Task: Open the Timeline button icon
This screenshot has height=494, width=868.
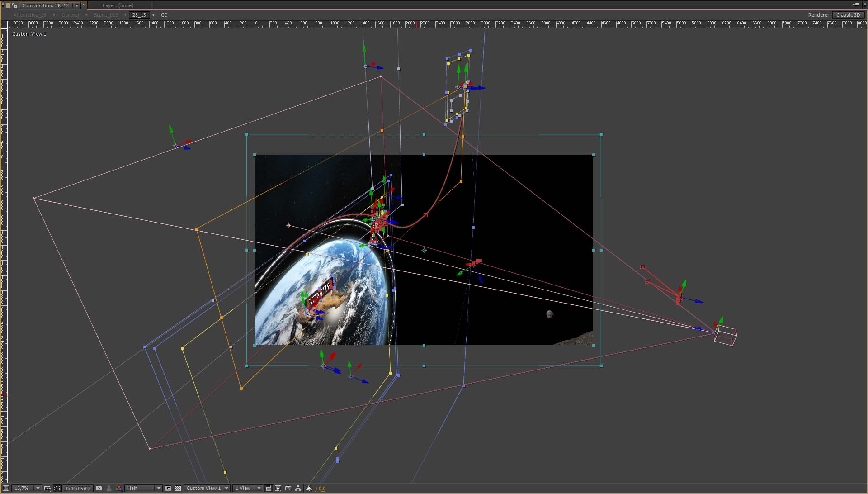Action: click(x=288, y=488)
